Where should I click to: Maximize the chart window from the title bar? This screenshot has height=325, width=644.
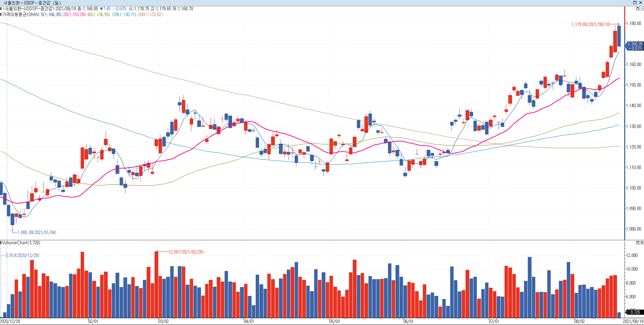635,3
